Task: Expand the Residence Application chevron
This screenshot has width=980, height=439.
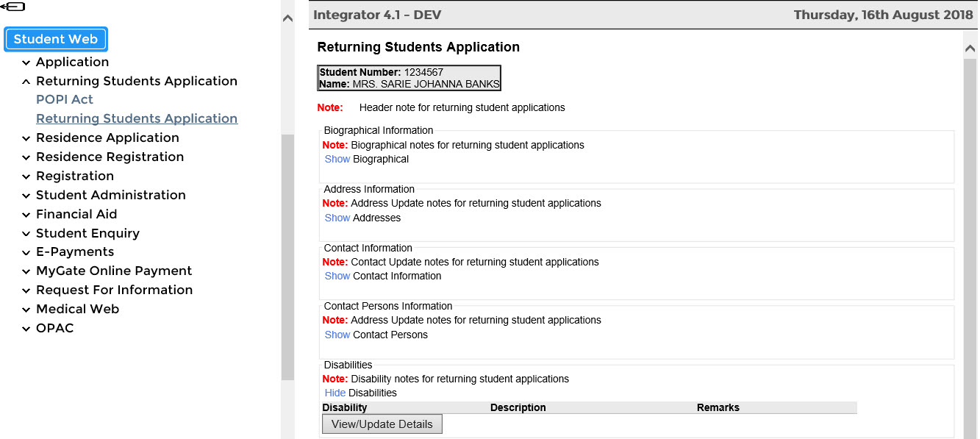Action: click(x=26, y=138)
